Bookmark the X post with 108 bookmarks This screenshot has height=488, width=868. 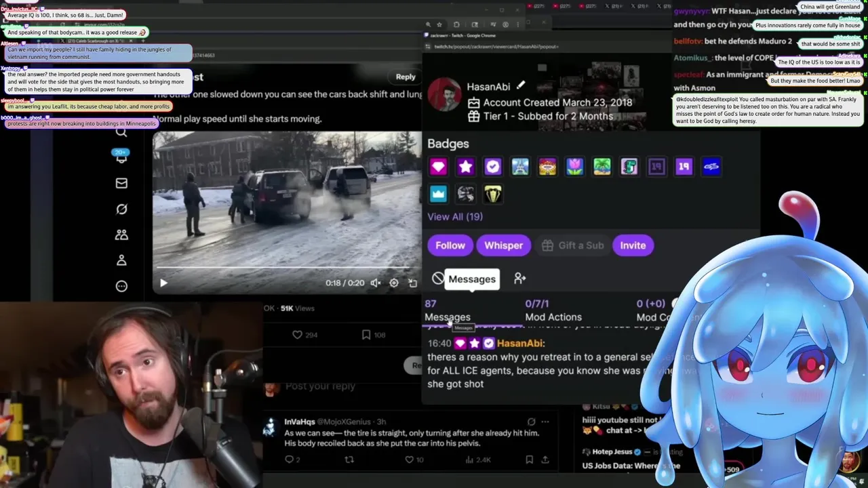point(373,335)
